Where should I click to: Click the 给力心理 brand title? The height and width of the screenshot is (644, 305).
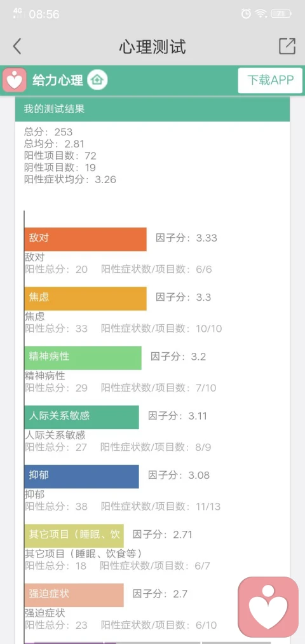(57, 80)
